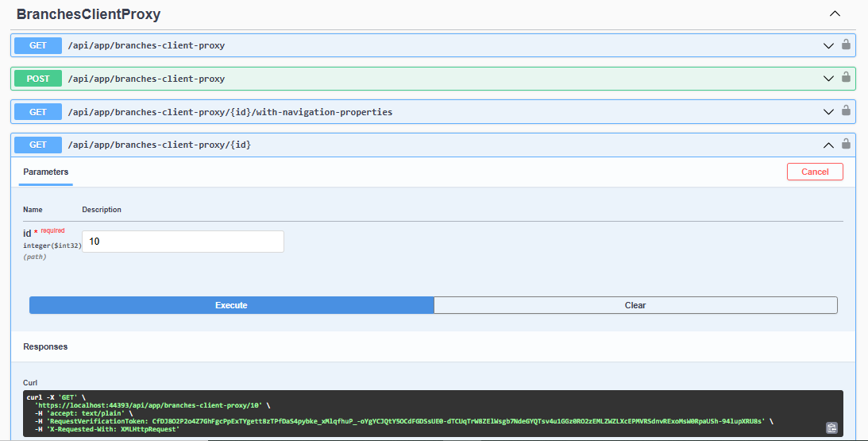868x441 pixels.
Task: Click the green POST method badge
Action: click(x=38, y=79)
